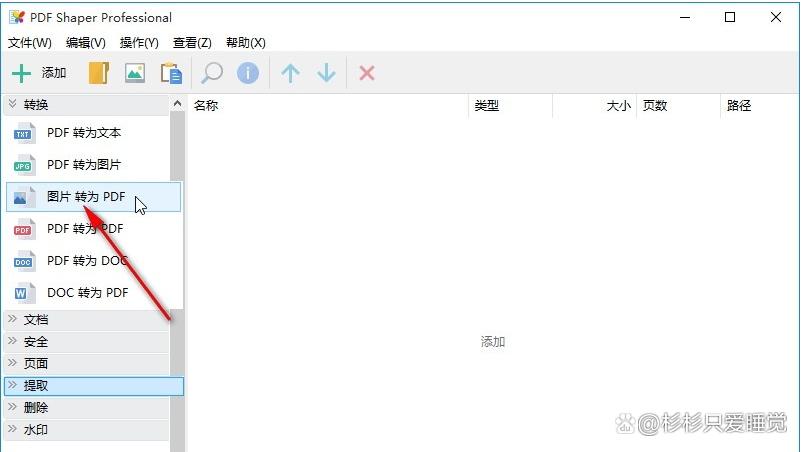Select PDF 转为文本 option

click(x=84, y=133)
